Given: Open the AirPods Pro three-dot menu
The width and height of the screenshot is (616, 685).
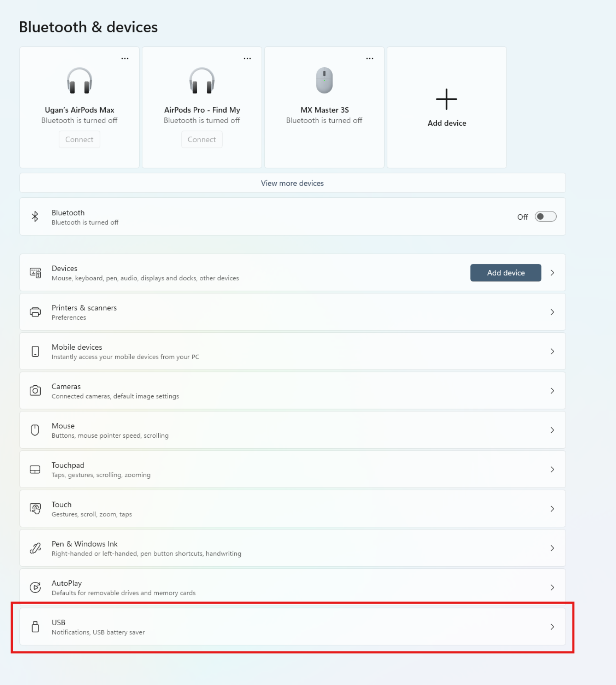Looking at the screenshot, I should [x=248, y=59].
